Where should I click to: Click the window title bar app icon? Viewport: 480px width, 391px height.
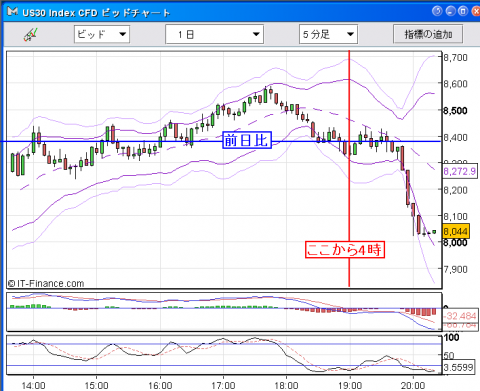tap(12, 12)
